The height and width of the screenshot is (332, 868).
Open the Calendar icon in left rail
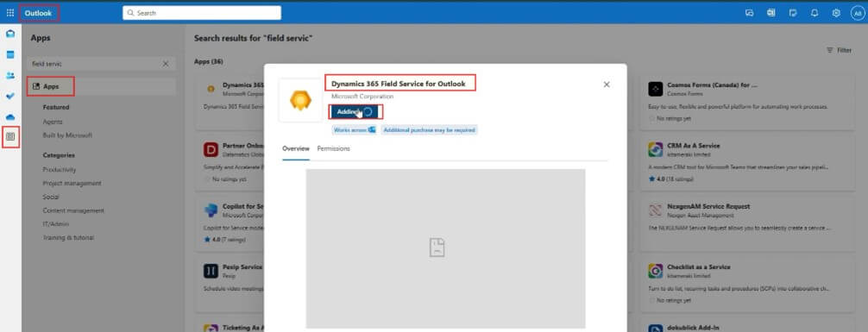click(10, 54)
